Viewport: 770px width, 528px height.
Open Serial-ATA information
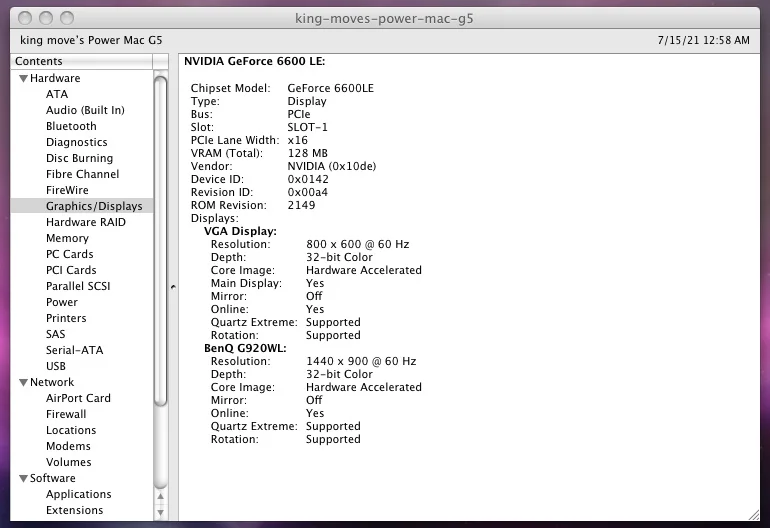pos(75,350)
